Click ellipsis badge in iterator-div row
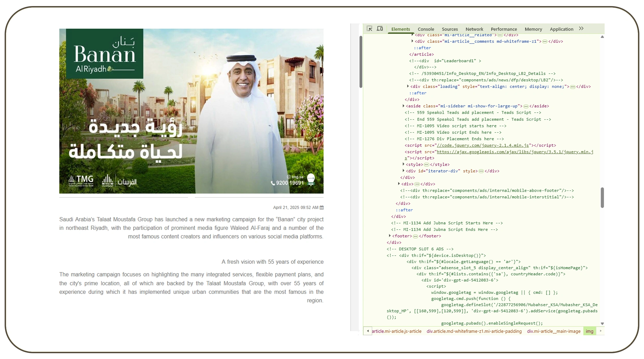Image resolution: width=644 pixels, height=359 pixels. (481, 171)
